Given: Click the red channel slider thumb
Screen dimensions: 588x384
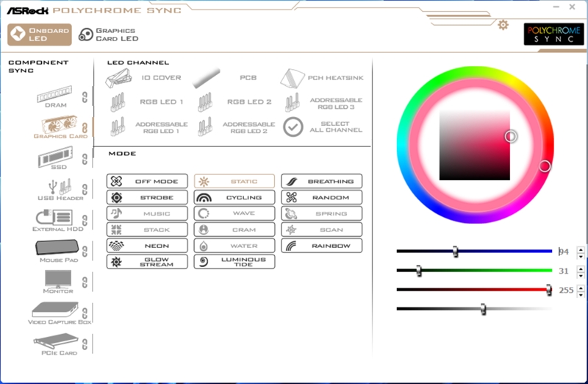Looking at the screenshot, I should tap(548, 290).
